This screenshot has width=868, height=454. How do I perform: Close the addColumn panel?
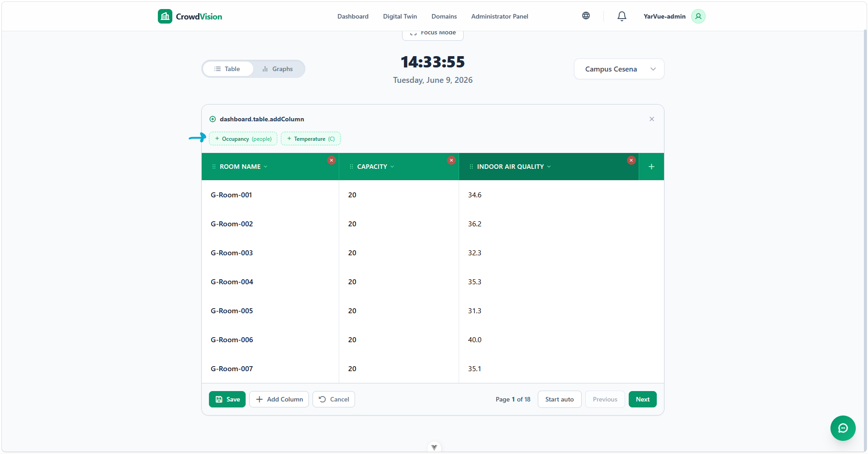652,119
